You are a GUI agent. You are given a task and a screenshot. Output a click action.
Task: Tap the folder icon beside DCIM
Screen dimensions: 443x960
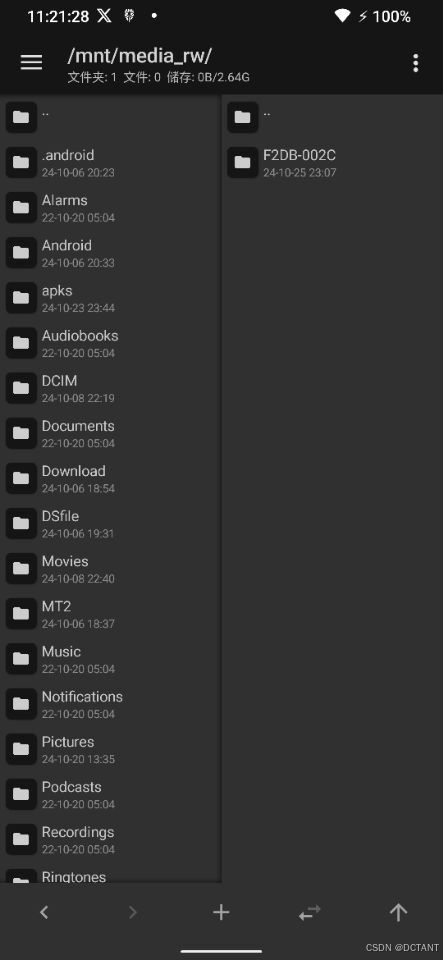pyautogui.click(x=21, y=388)
